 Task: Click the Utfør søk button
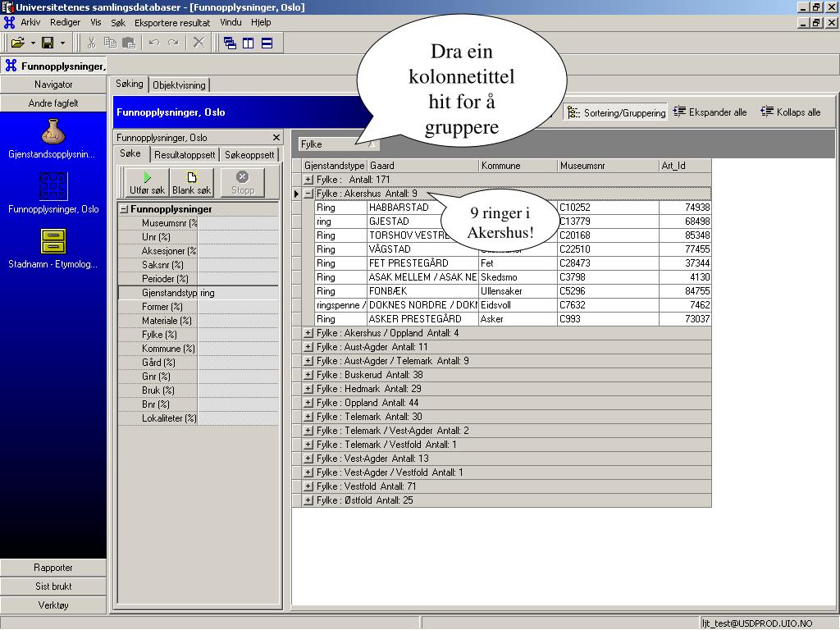(148, 183)
